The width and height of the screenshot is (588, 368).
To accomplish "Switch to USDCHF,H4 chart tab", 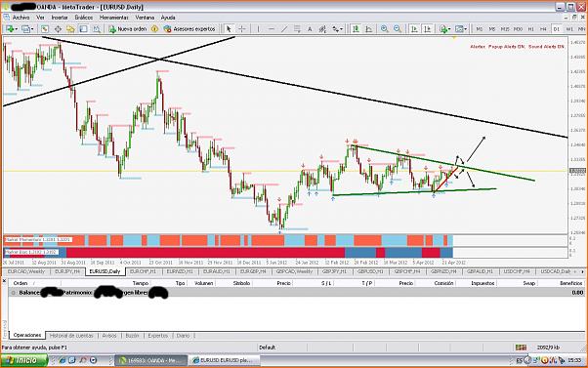I will [517, 271].
